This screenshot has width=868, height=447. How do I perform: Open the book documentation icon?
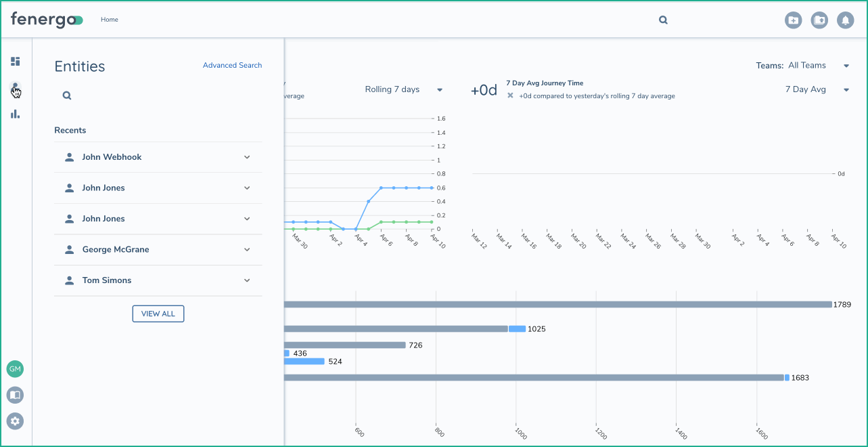coord(15,395)
